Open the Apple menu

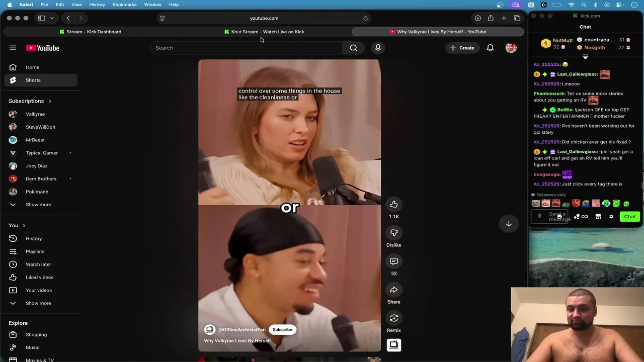point(9,5)
